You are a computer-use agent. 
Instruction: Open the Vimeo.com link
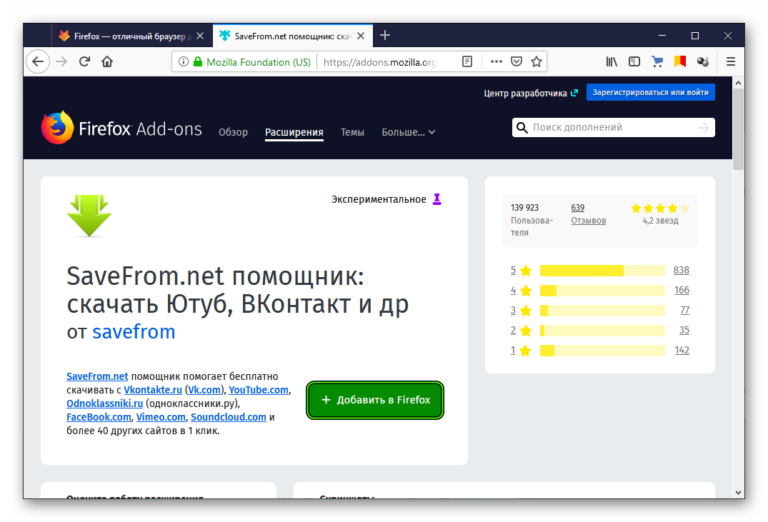pos(161,417)
